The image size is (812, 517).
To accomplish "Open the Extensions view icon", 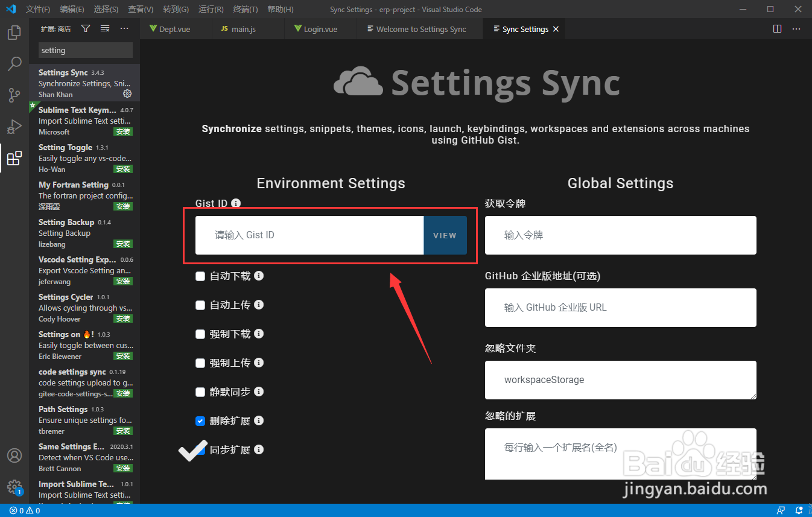I will (x=14, y=158).
